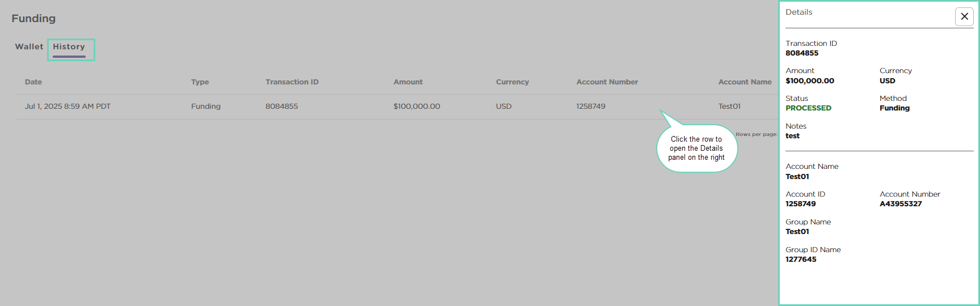Sort by the Amount column header
980x306 pixels.
point(408,82)
